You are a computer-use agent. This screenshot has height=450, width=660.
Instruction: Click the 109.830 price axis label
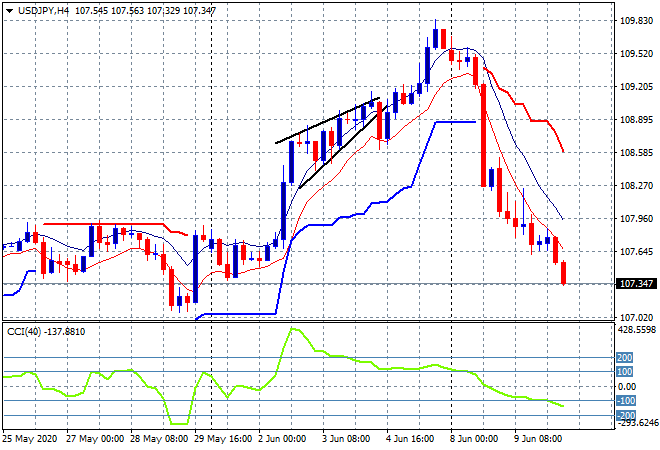(x=636, y=21)
